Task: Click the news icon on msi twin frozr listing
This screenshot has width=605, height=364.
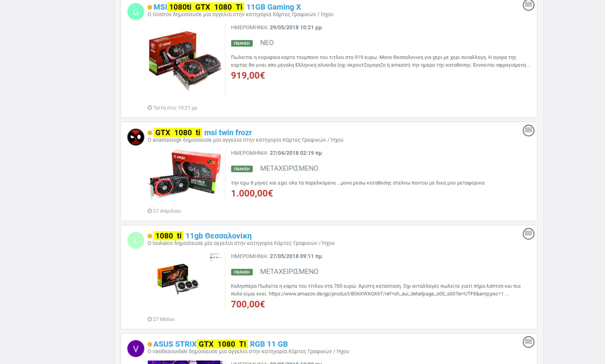Action: [x=528, y=130]
